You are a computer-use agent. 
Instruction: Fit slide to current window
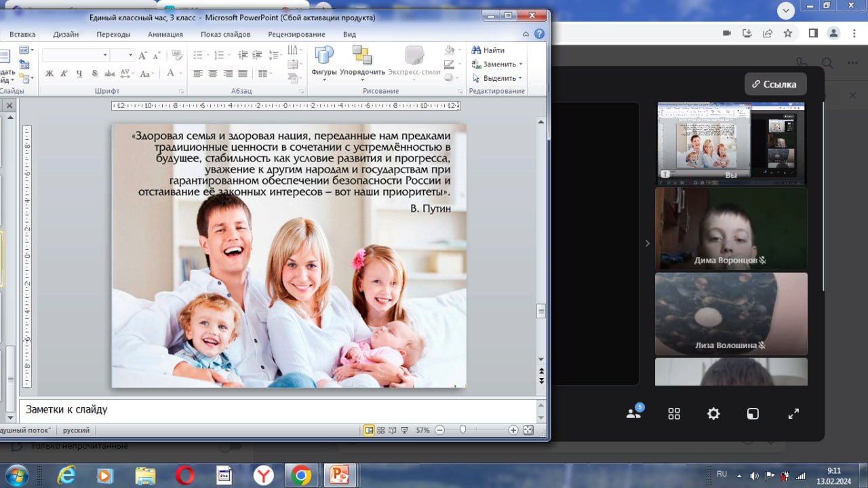(x=528, y=430)
